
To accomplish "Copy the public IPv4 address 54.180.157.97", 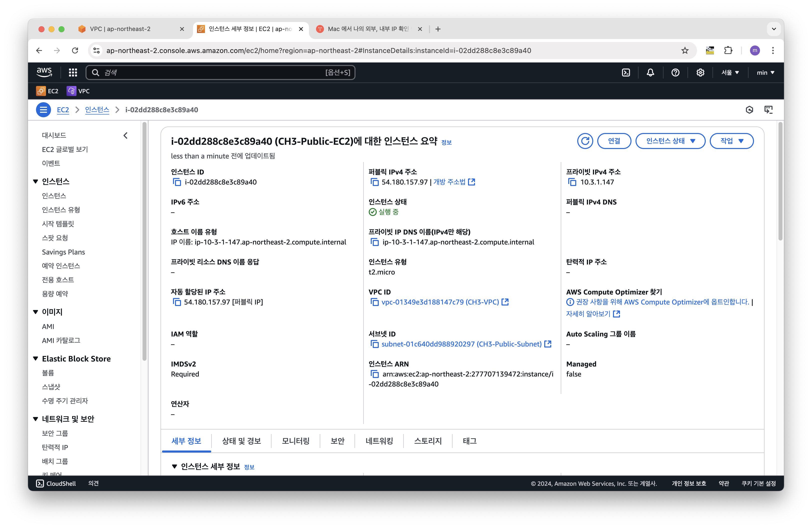I will tap(374, 182).
